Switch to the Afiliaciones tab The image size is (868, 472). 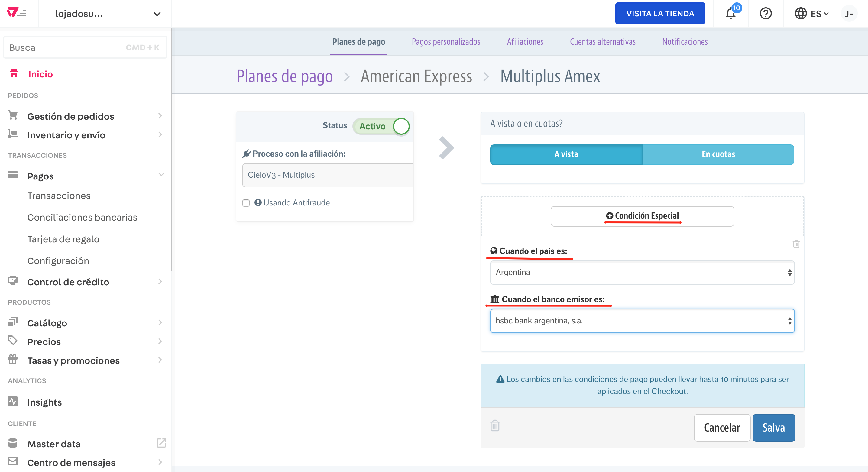pos(525,42)
